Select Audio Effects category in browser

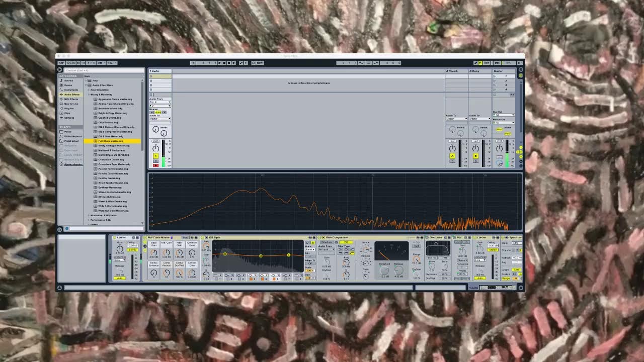[x=70, y=95]
